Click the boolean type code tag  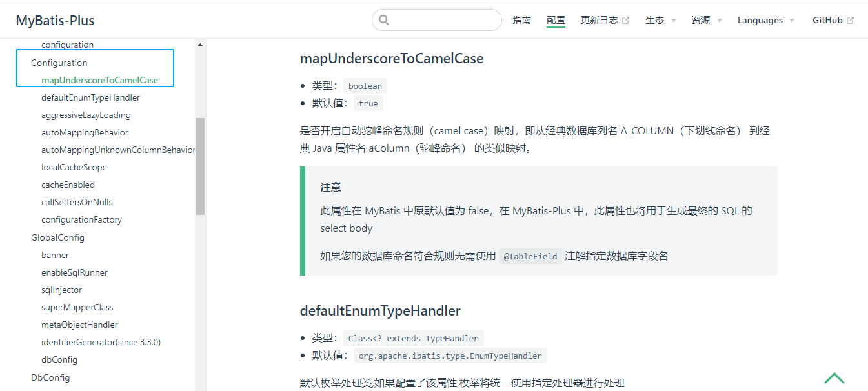(x=365, y=86)
